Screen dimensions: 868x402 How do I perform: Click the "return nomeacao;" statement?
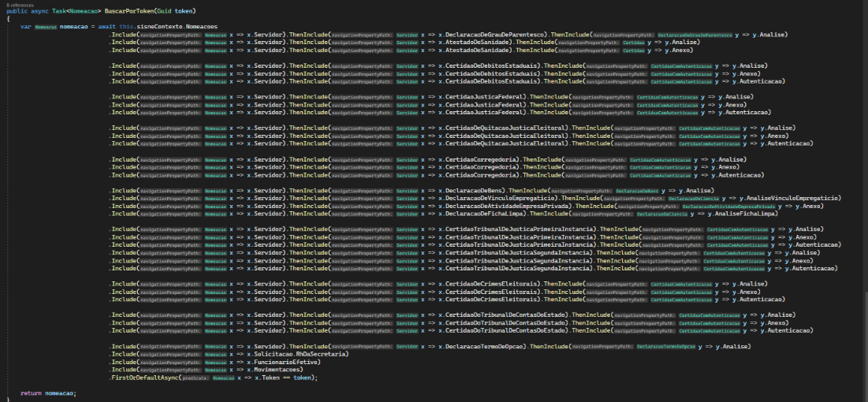(x=49, y=393)
